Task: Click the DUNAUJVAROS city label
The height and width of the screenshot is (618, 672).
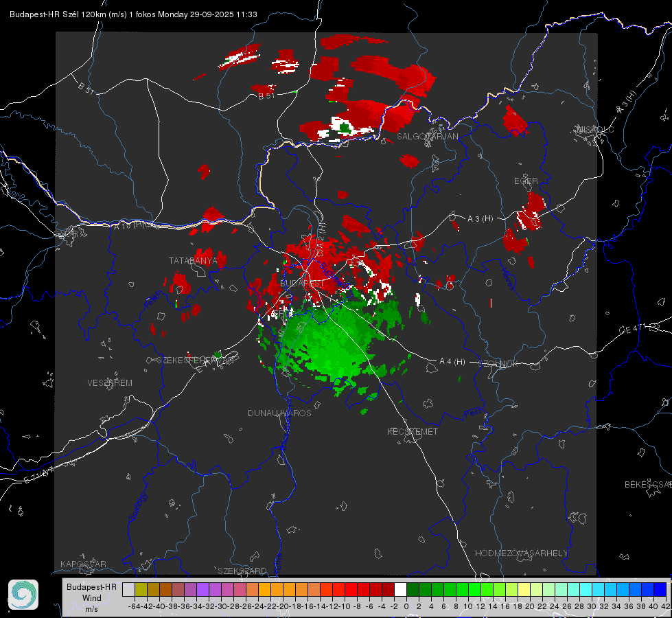Action: point(279,413)
